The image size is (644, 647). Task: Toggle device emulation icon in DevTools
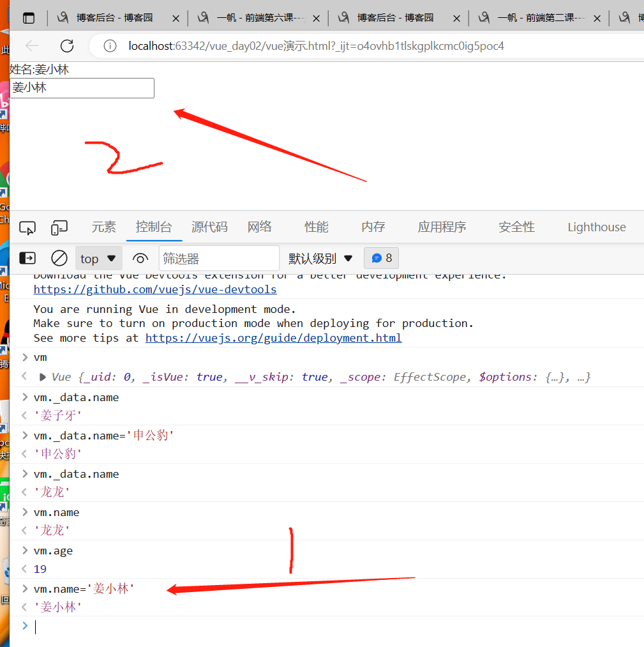(x=59, y=228)
